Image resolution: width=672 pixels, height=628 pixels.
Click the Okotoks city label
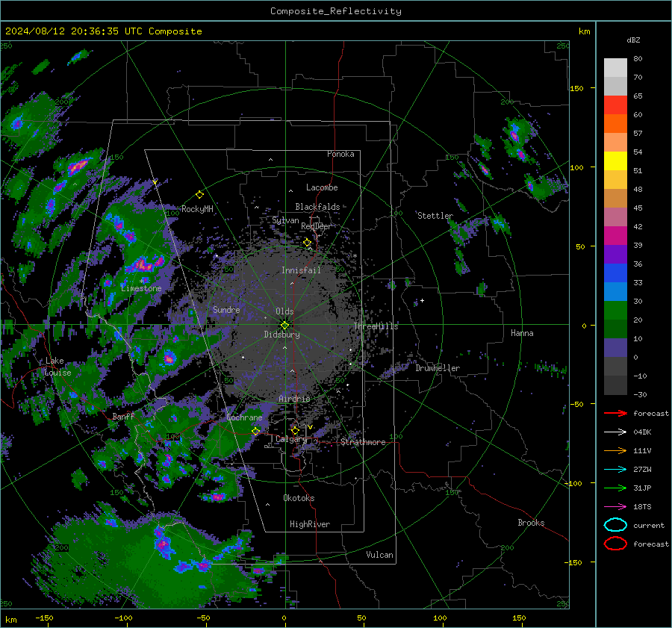click(x=299, y=498)
